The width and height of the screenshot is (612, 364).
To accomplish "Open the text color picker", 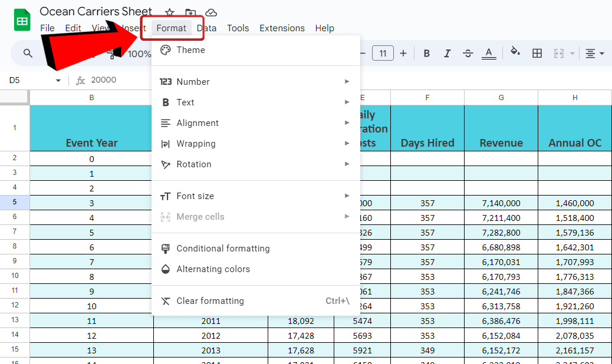I will [x=488, y=53].
